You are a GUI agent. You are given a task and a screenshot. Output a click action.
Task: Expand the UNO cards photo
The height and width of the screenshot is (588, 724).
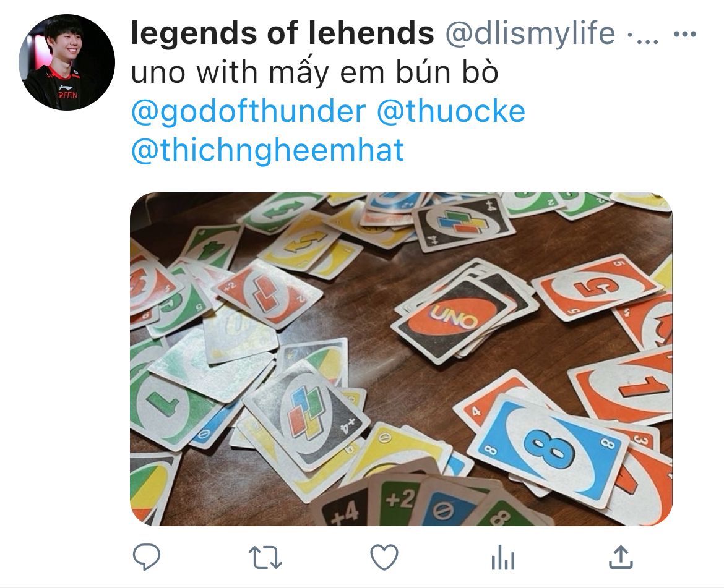[401, 359]
